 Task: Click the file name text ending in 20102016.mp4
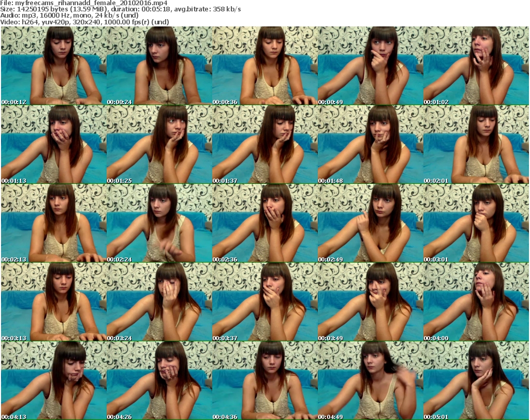point(91,3)
